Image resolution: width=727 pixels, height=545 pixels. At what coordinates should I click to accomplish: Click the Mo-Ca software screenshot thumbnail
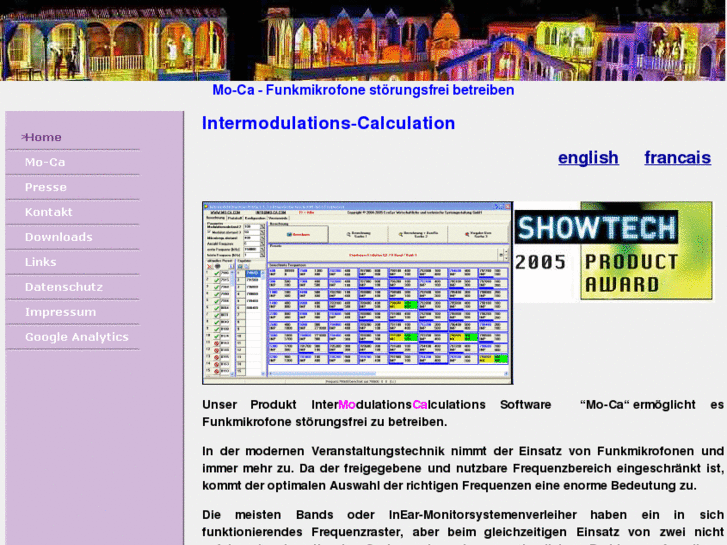coord(357,293)
